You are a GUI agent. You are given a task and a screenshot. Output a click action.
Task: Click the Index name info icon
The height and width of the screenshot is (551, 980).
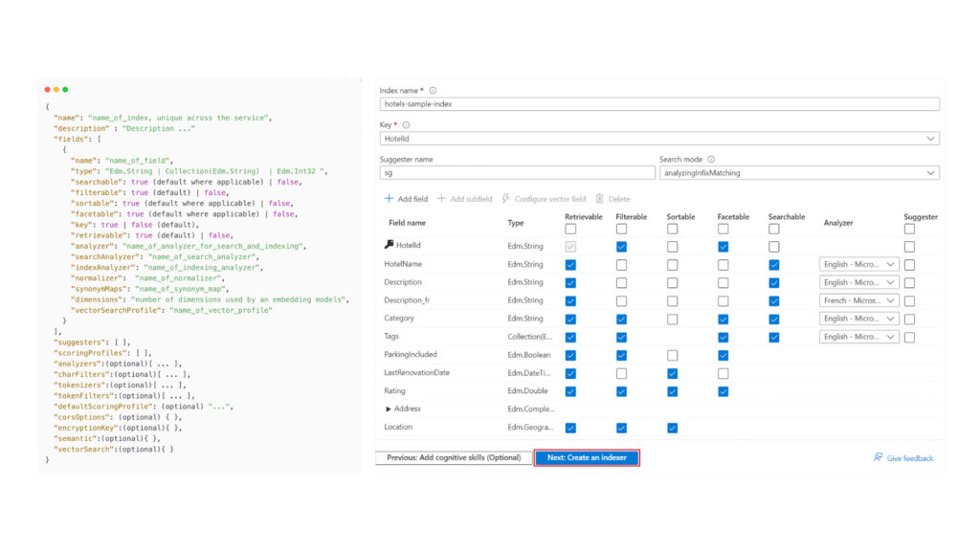coord(433,91)
